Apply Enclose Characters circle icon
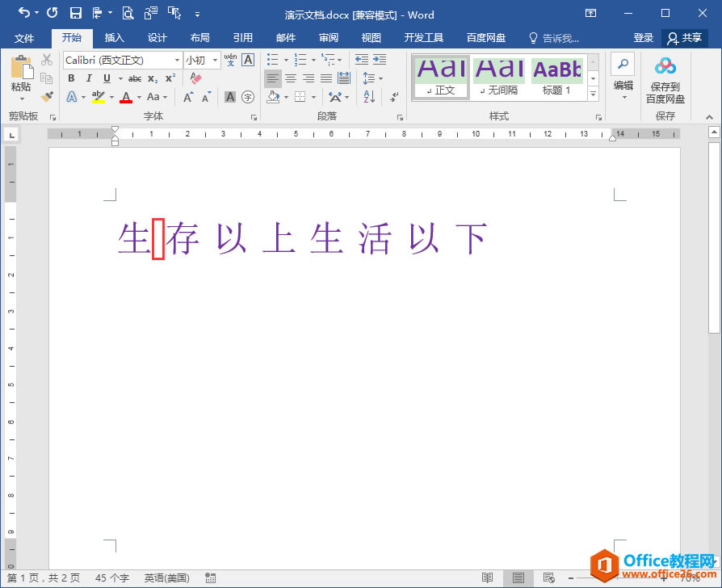 [248, 97]
